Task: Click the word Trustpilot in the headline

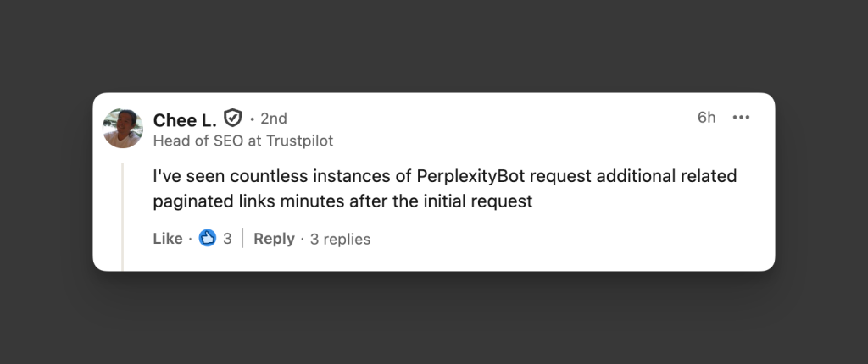Action: (303, 141)
